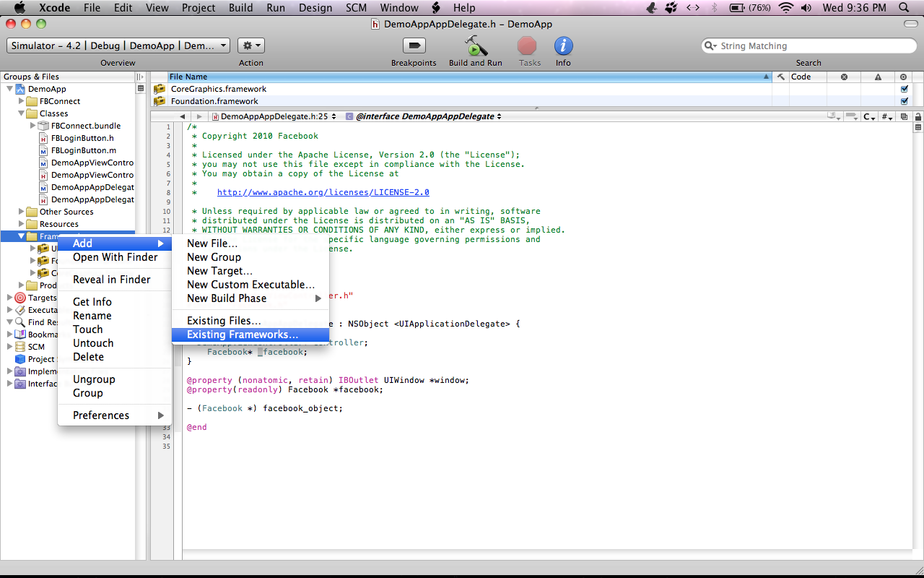Open the bookmarks popup in the editor navigation bar
The width and height of the screenshot is (924, 578).
click(834, 116)
